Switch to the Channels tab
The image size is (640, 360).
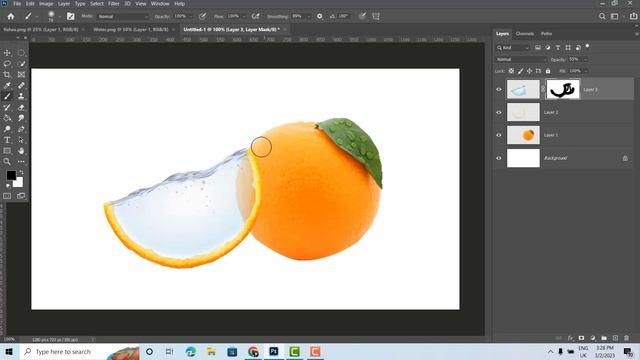pyautogui.click(x=524, y=33)
